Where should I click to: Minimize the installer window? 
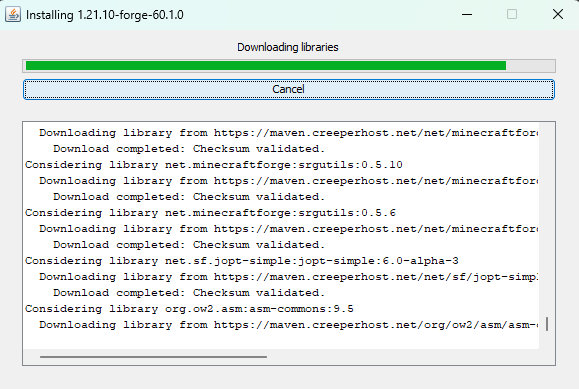coord(467,15)
